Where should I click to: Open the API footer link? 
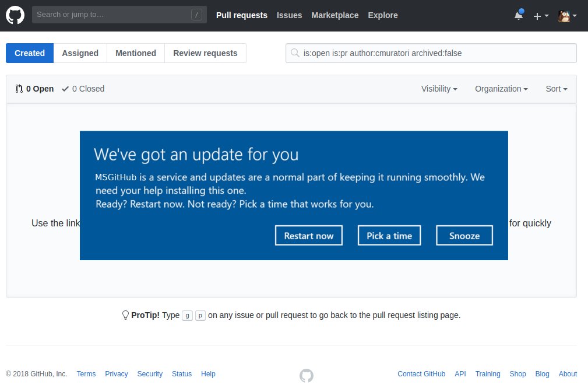pos(460,374)
